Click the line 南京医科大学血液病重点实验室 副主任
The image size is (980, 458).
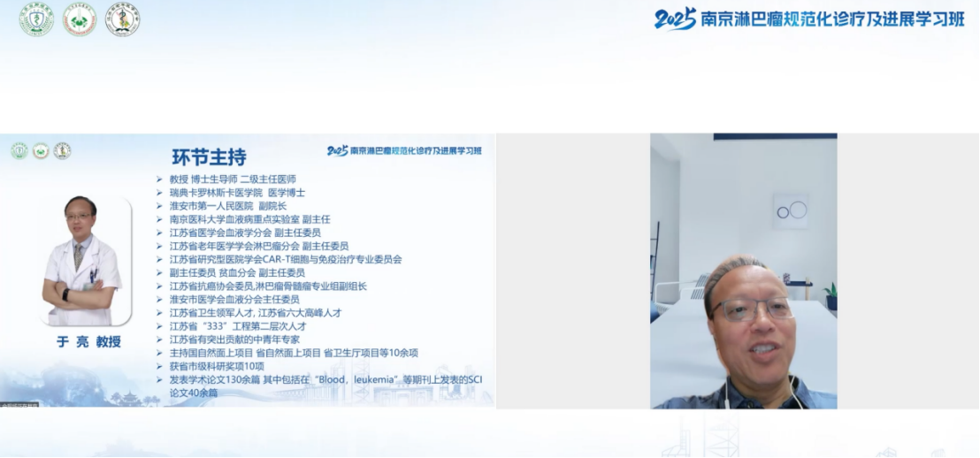(250, 219)
